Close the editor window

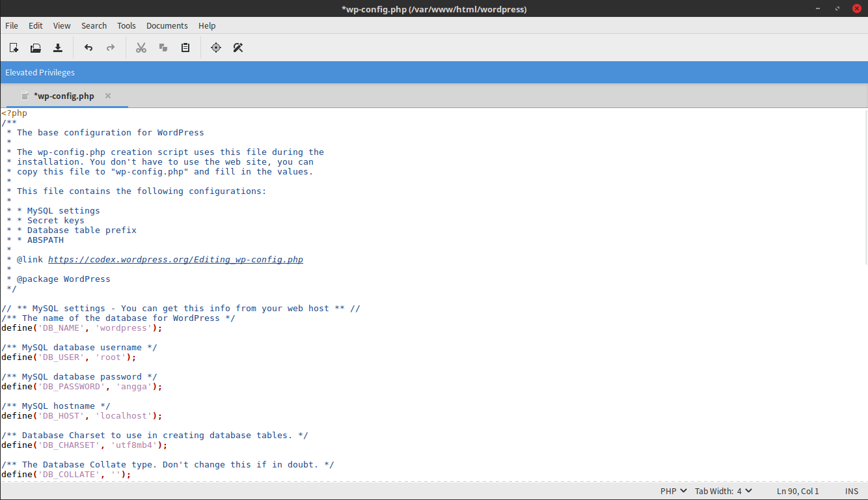pyautogui.click(x=857, y=8)
